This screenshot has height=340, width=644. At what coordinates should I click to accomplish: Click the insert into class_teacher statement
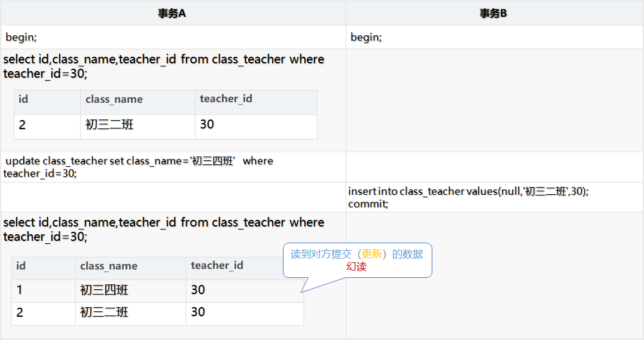click(x=468, y=191)
